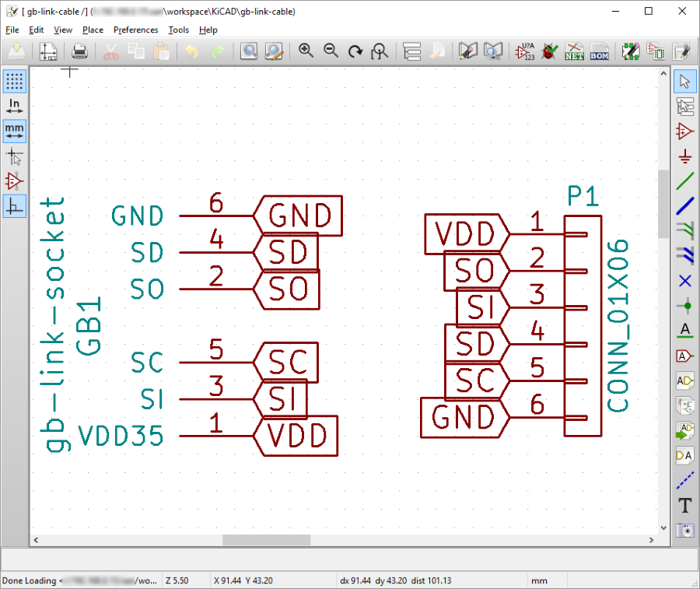Select the Place text tool
This screenshot has width=700, height=589.
[684, 506]
